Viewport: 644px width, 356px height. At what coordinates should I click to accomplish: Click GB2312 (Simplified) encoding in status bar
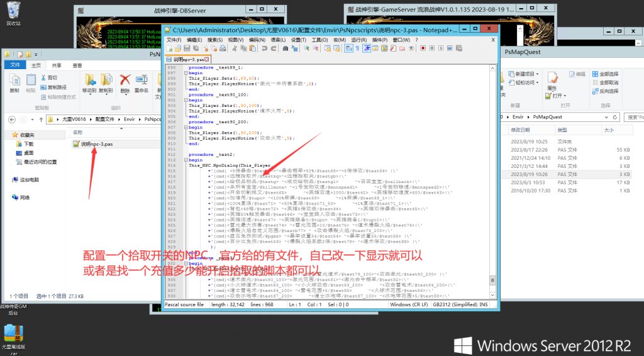click(x=455, y=304)
